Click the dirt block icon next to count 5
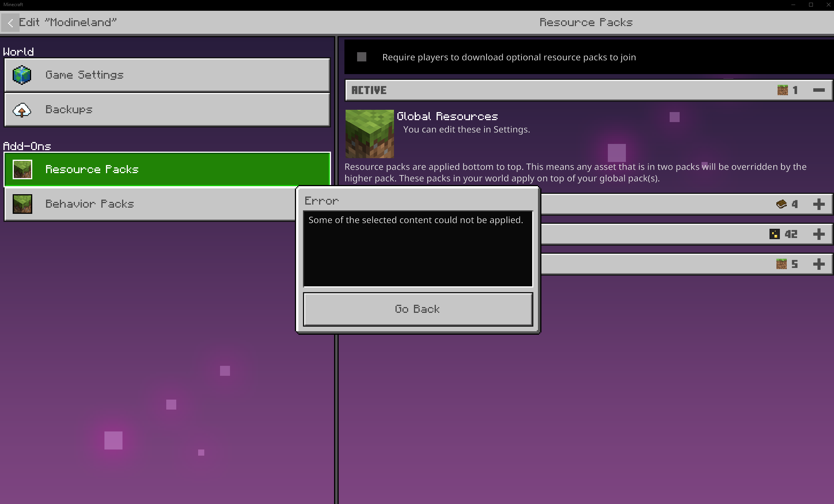 tap(781, 264)
